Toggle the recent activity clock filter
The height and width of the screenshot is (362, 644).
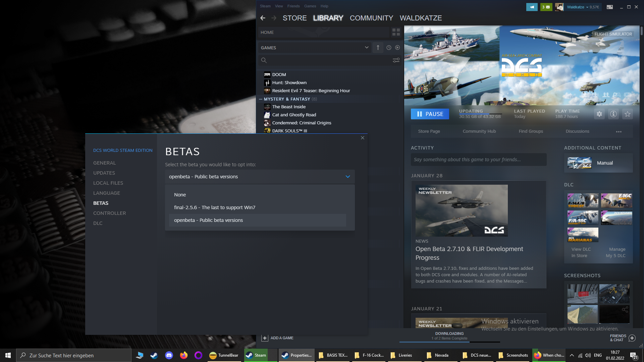tap(389, 48)
